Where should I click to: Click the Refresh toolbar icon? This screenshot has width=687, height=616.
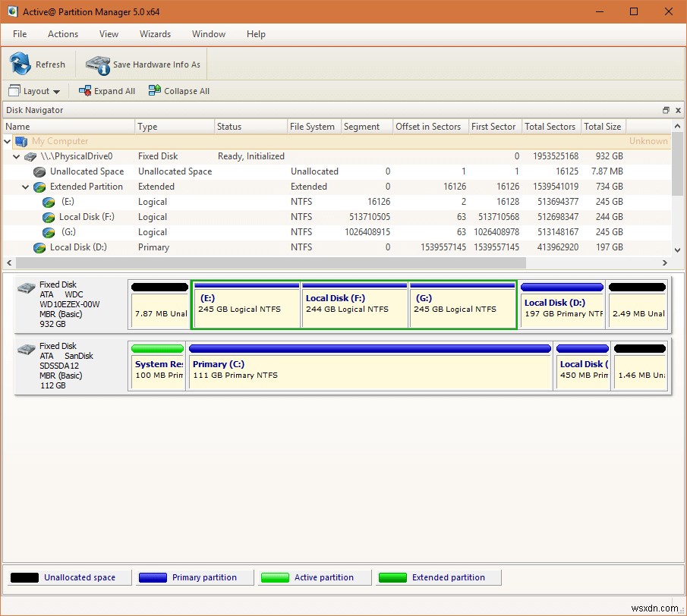(x=18, y=64)
